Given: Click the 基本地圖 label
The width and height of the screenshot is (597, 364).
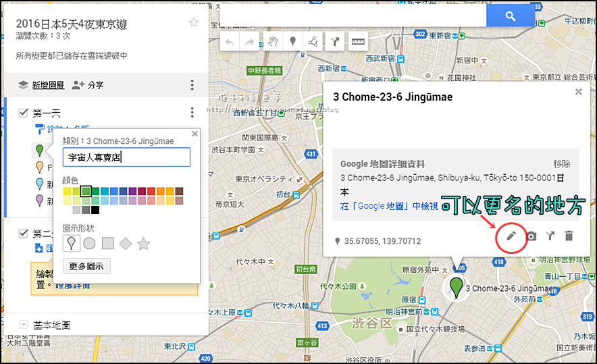Looking at the screenshot, I should tap(51, 325).
